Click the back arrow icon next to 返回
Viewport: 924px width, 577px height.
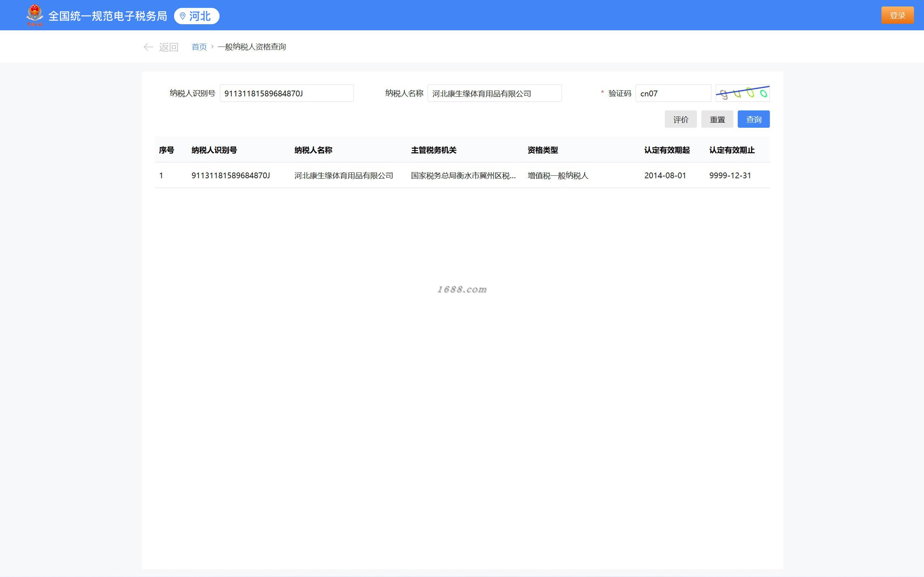[148, 47]
